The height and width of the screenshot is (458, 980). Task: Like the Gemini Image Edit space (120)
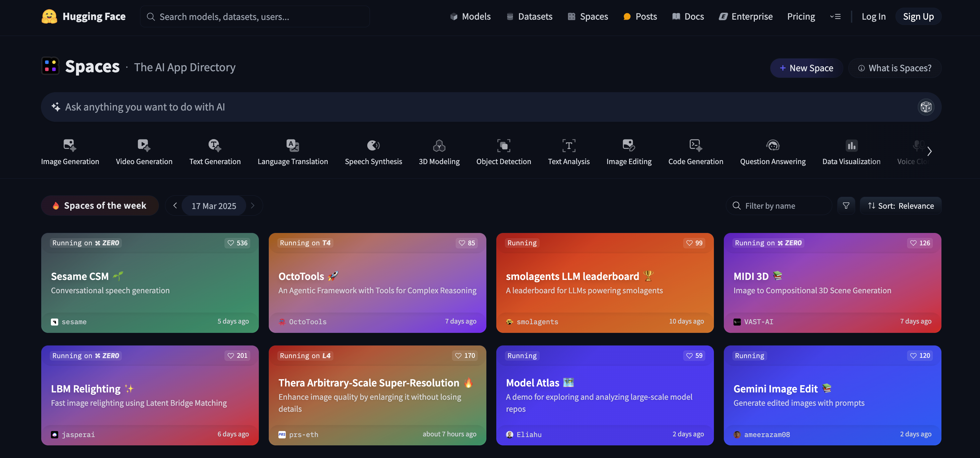point(920,355)
